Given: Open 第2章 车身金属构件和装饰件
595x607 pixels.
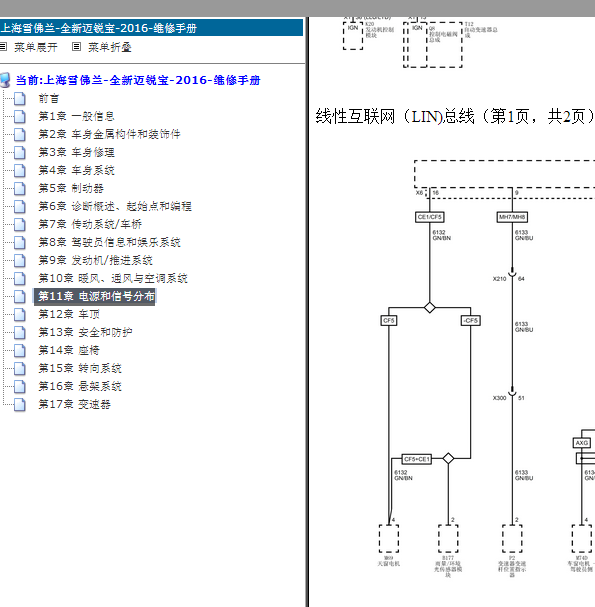Looking at the screenshot, I should point(109,134).
